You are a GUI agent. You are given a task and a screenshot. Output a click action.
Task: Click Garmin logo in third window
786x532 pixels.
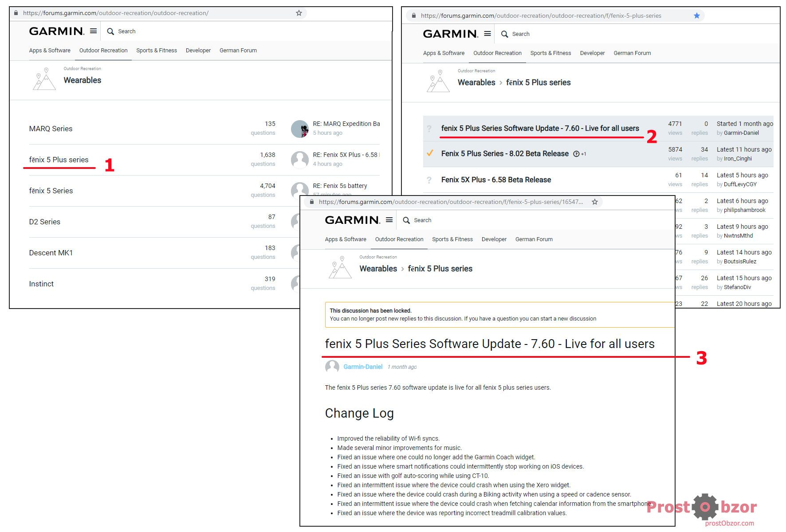pyautogui.click(x=352, y=220)
